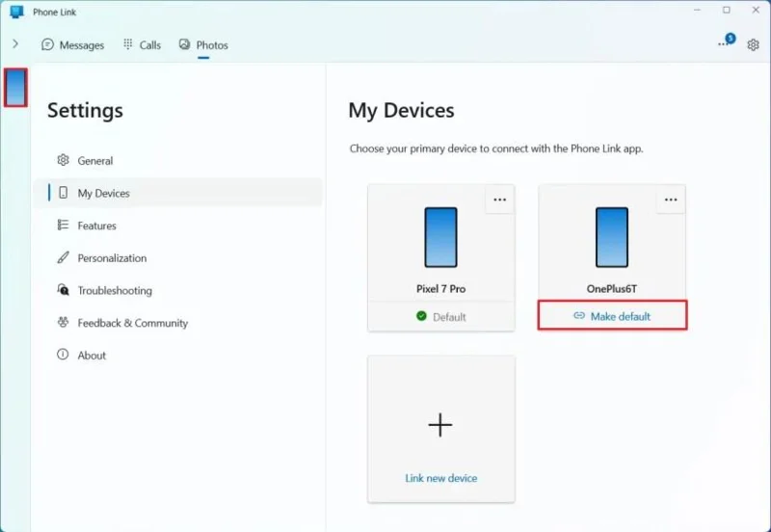Click the Settings heading

tap(85, 110)
